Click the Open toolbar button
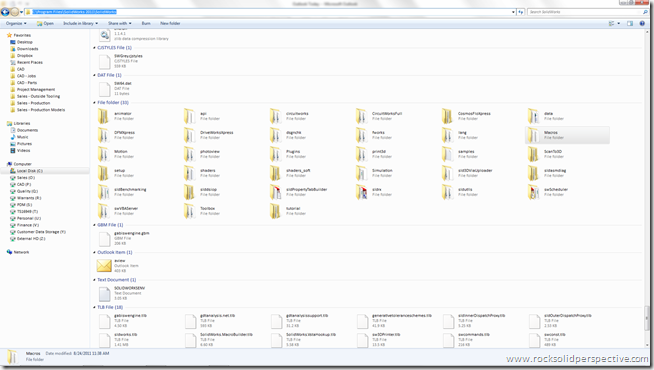654x370 pixels. click(x=45, y=23)
